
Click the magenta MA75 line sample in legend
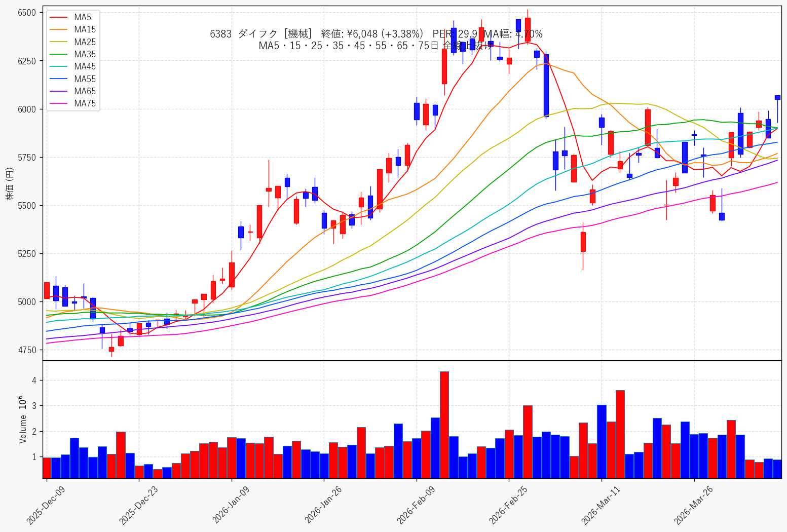59,104
